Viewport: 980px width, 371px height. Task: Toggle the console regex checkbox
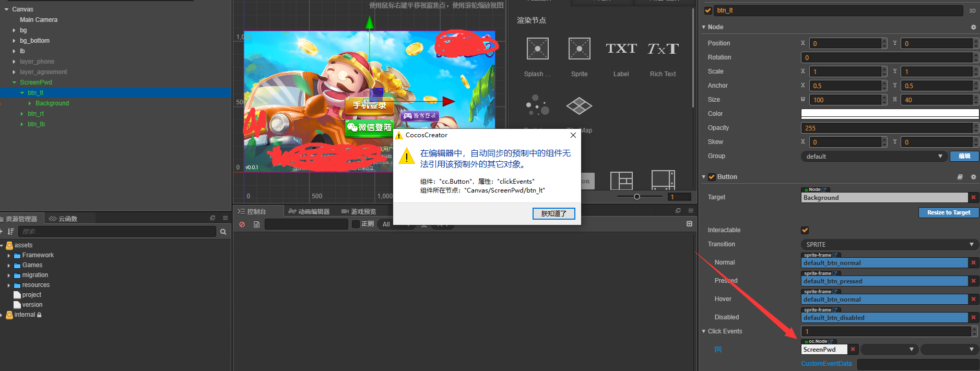tap(356, 224)
